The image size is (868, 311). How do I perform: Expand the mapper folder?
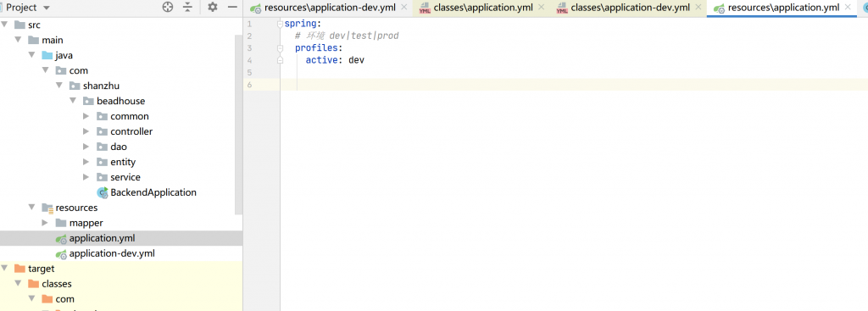tap(45, 223)
